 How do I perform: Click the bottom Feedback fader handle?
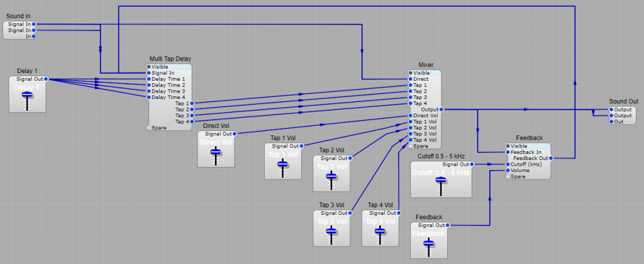[x=429, y=243]
